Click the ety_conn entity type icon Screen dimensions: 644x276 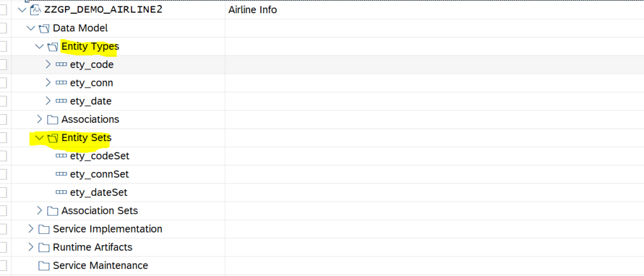pos(61,83)
